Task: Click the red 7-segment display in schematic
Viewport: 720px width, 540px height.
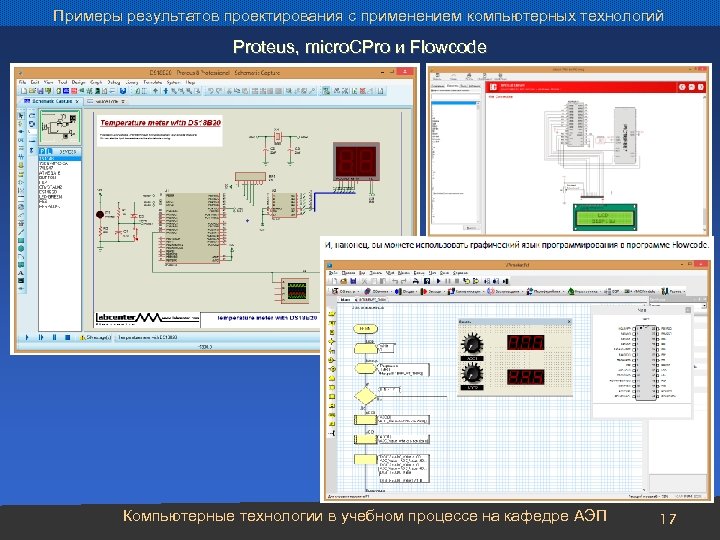Action: [x=356, y=162]
